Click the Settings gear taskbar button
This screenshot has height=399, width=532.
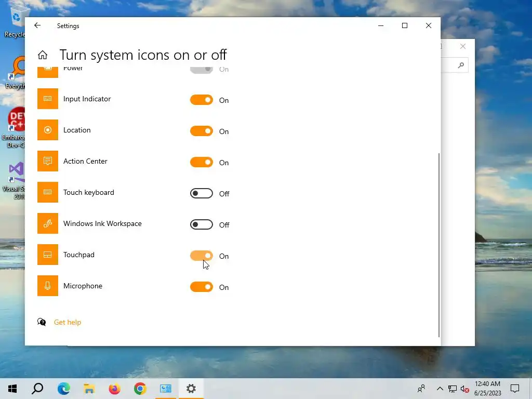(191, 389)
